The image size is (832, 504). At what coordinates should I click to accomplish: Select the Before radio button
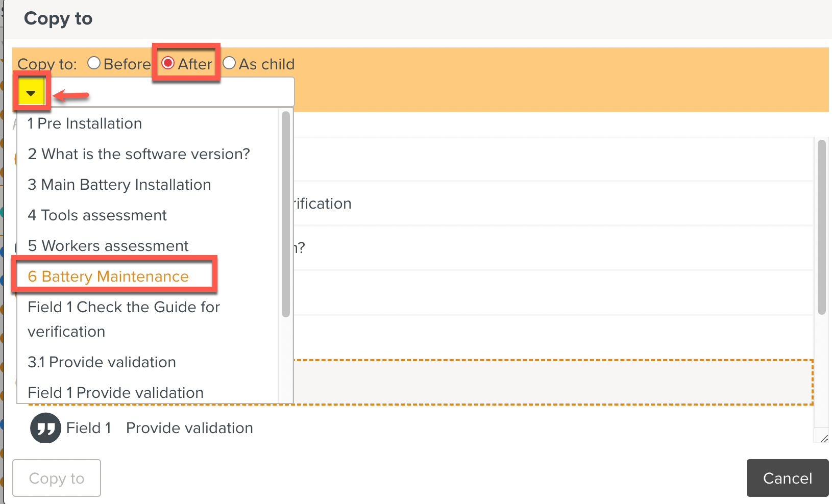pyautogui.click(x=94, y=63)
